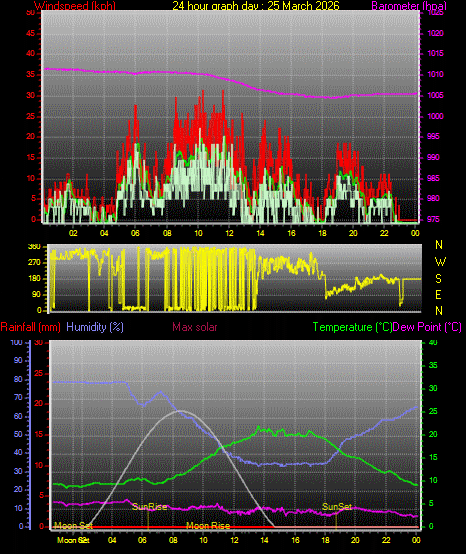Click the "SunRise" marker label

(x=149, y=507)
